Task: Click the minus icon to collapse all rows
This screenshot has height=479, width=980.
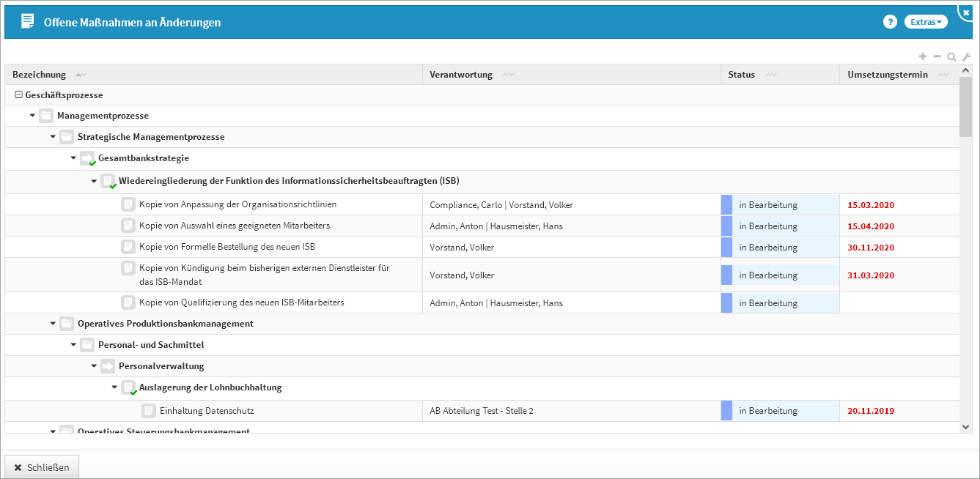Action: [x=937, y=56]
